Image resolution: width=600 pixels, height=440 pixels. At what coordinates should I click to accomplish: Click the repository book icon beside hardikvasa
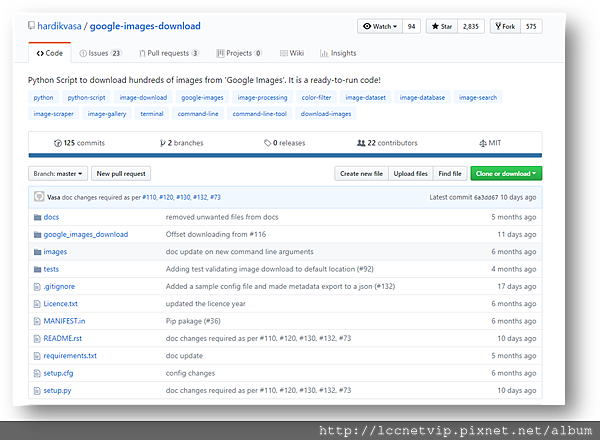click(x=31, y=26)
